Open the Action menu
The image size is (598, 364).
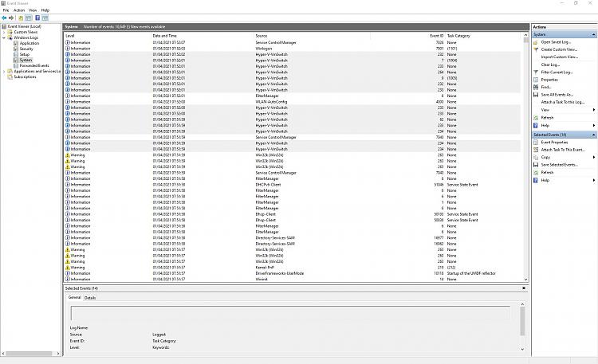19,10
